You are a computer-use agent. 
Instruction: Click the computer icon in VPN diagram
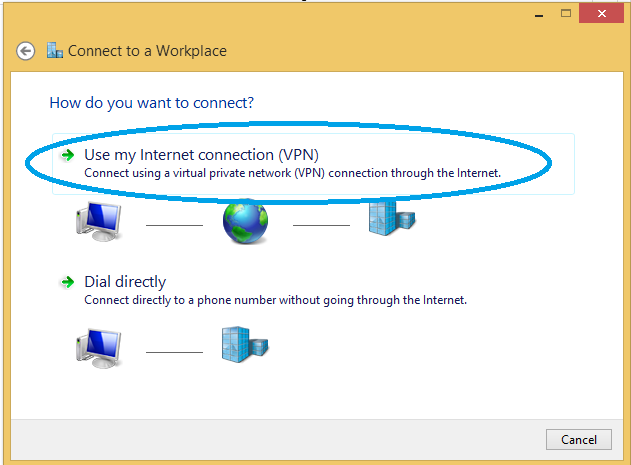pos(99,221)
